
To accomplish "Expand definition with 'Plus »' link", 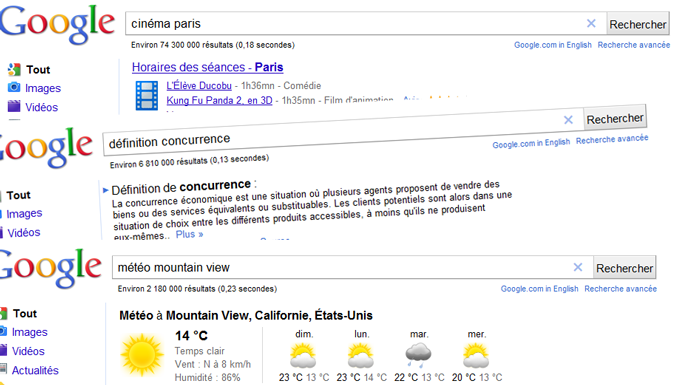I will [189, 234].
